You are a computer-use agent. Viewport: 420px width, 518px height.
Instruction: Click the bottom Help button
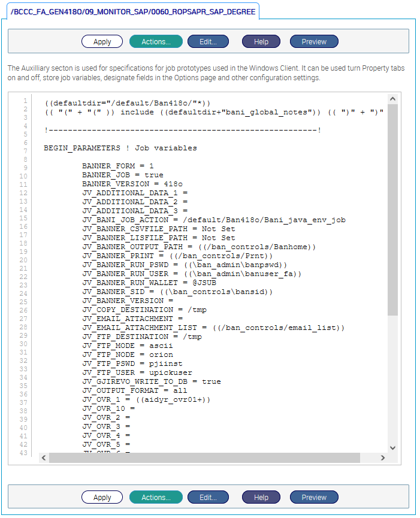[261, 498]
